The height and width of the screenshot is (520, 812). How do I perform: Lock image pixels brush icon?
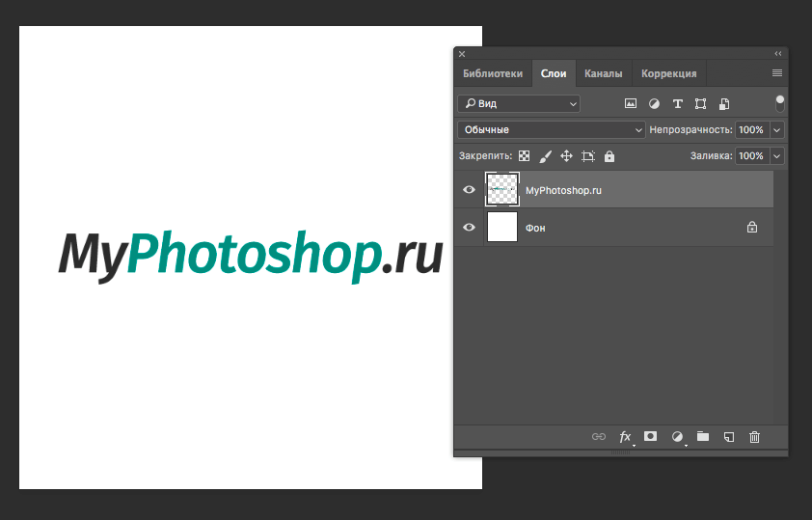point(545,156)
